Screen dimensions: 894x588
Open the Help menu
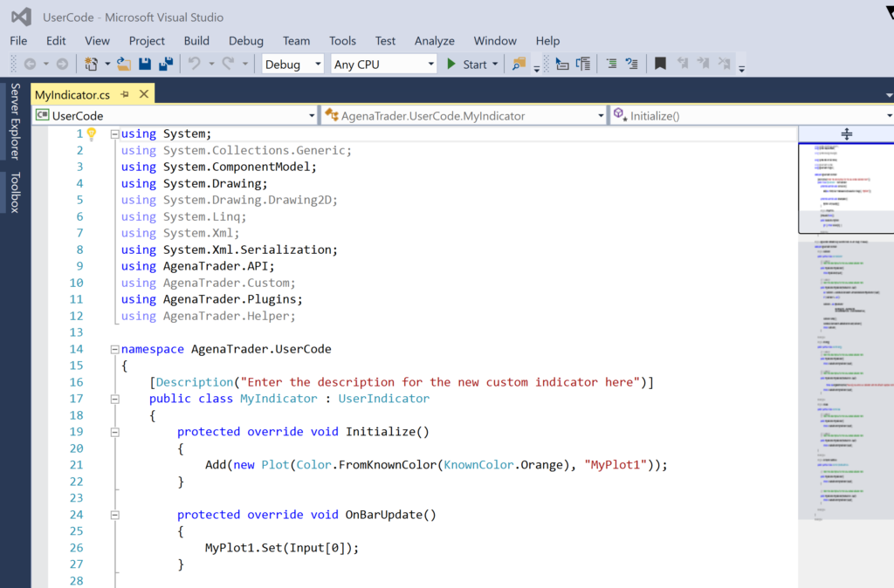tap(547, 40)
